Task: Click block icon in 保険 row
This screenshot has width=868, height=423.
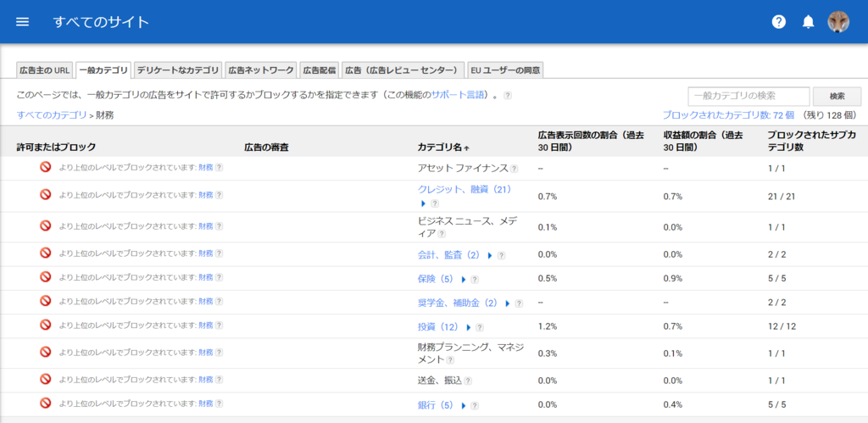Action: click(46, 277)
